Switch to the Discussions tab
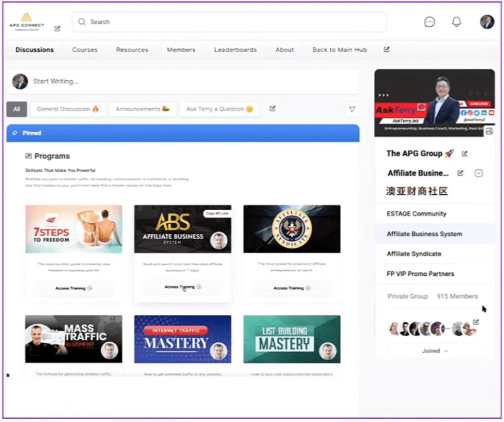Screen dimensions: 504x422 tap(34, 50)
